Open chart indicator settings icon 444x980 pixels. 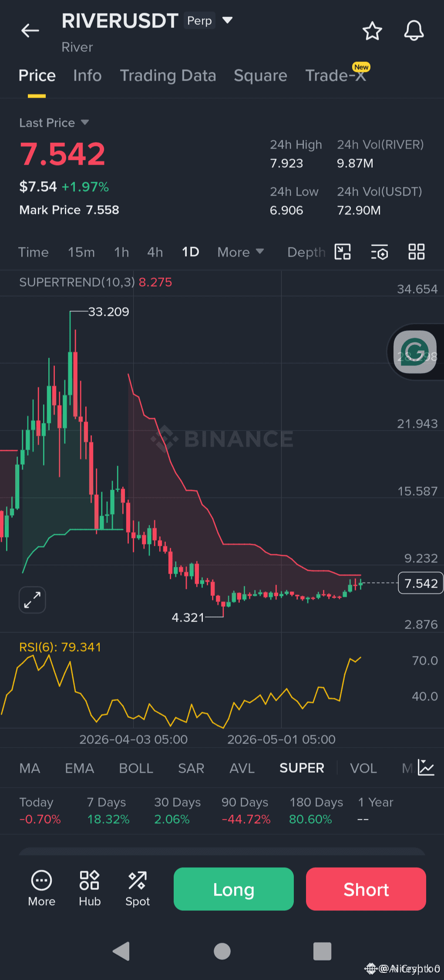379,252
